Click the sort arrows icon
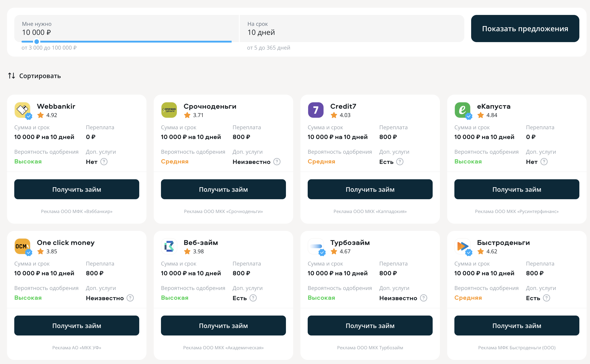 point(12,76)
